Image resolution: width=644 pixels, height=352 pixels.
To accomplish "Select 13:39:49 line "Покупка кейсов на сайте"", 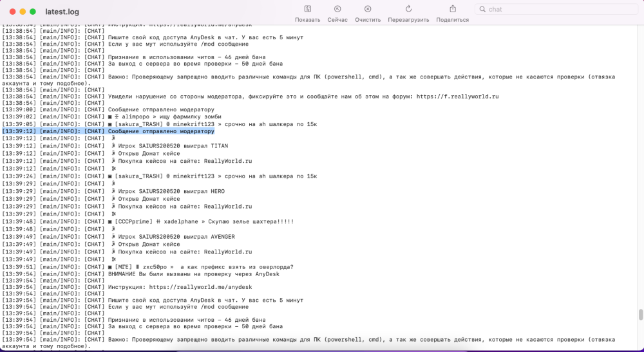I will click(x=127, y=252).
